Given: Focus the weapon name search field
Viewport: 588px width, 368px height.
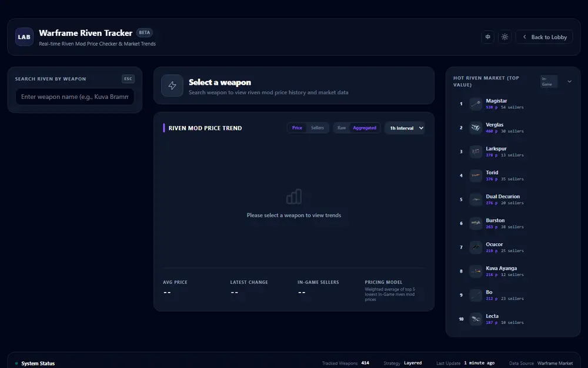Looking at the screenshot, I should click(x=75, y=97).
